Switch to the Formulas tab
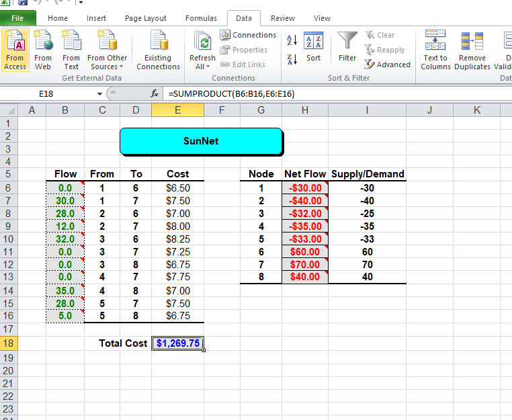 click(201, 18)
